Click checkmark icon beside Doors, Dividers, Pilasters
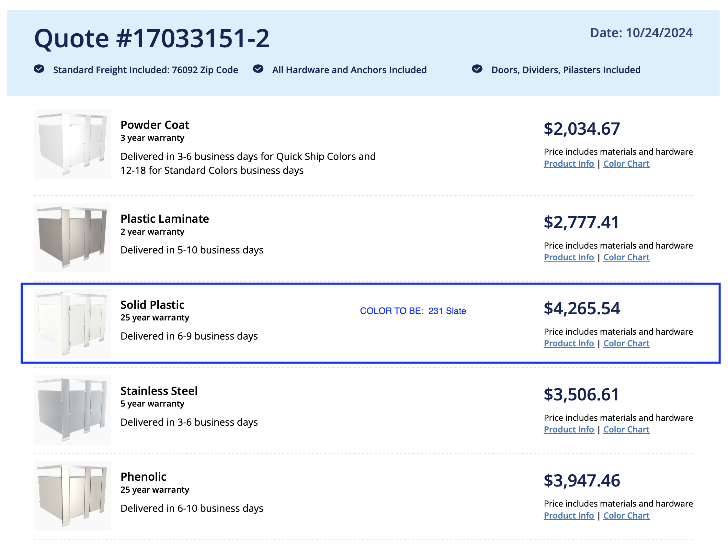Screen dimensions: 728x560 coord(477,69)
